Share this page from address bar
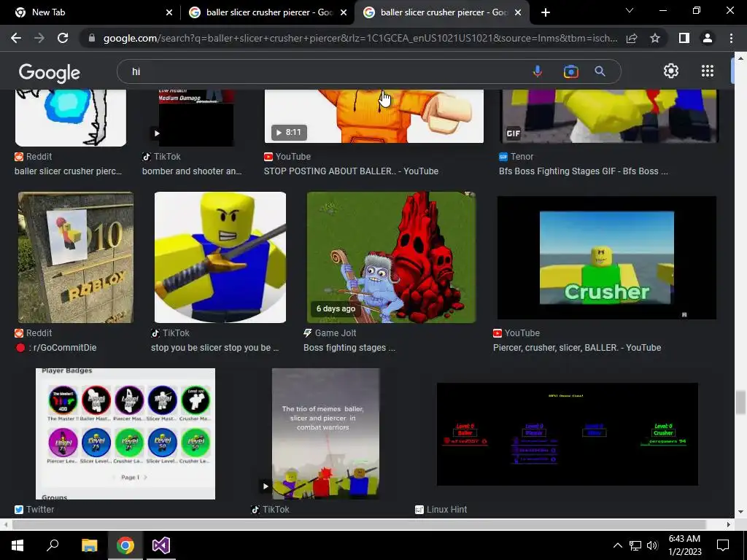The height and width of the screenshot is (560, 747). [632, 38]
